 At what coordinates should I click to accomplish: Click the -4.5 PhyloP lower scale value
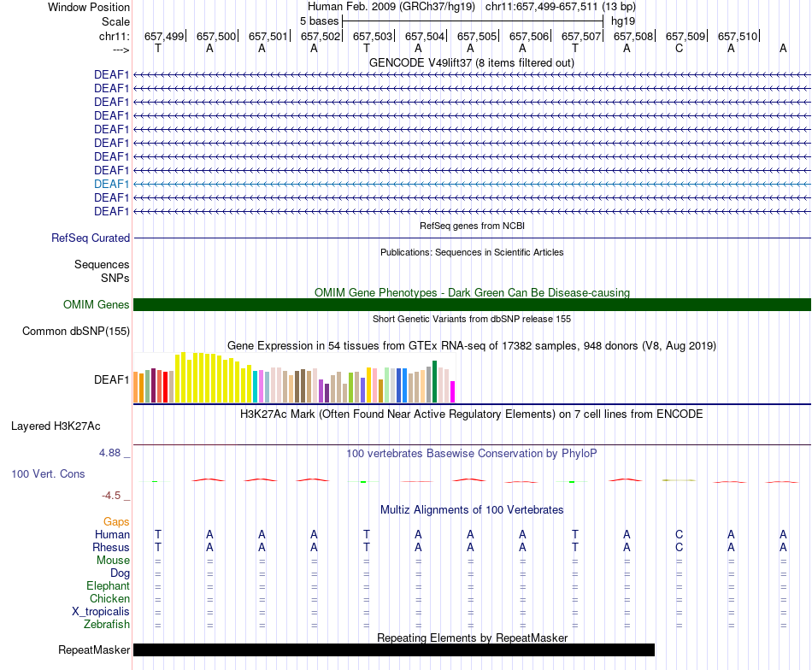pyautogui.click(x=111, y=496)
